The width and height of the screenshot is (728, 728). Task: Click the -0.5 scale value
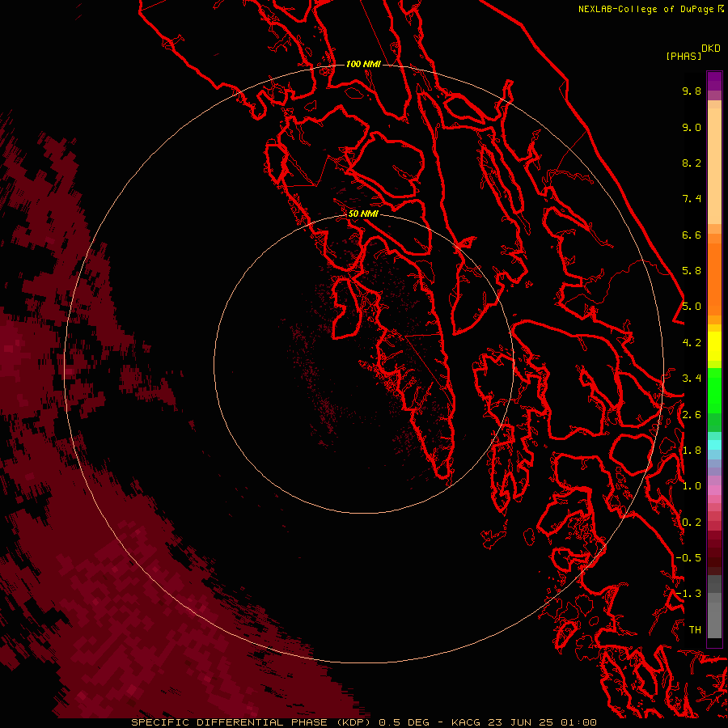point(688,558)
